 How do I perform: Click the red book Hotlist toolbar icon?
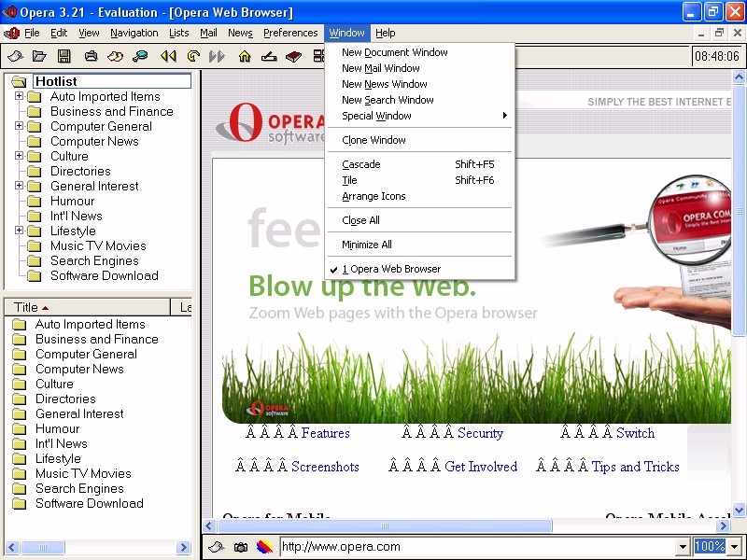[293, 56]
